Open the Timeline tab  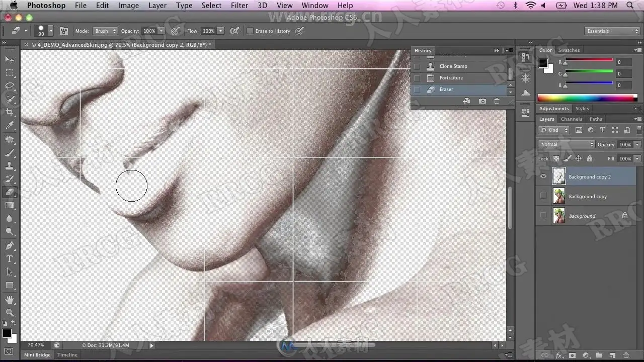[67, 355]
